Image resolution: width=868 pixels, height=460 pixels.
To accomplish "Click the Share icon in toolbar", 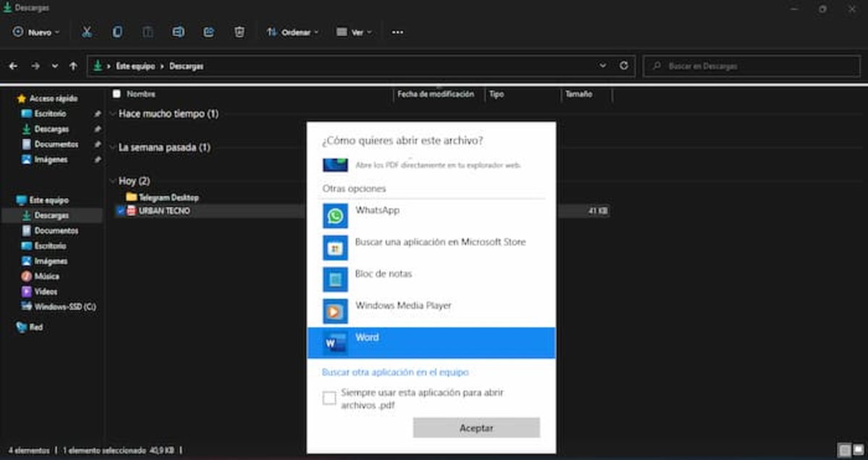I will tap(209, 32).
